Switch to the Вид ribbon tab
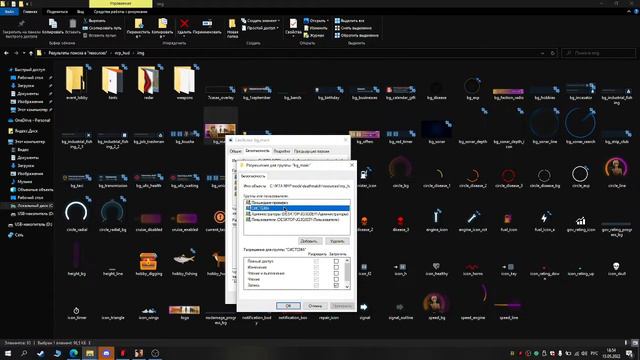Image resolution: width=640 pixels, height=360 pixels. (80, 12)
